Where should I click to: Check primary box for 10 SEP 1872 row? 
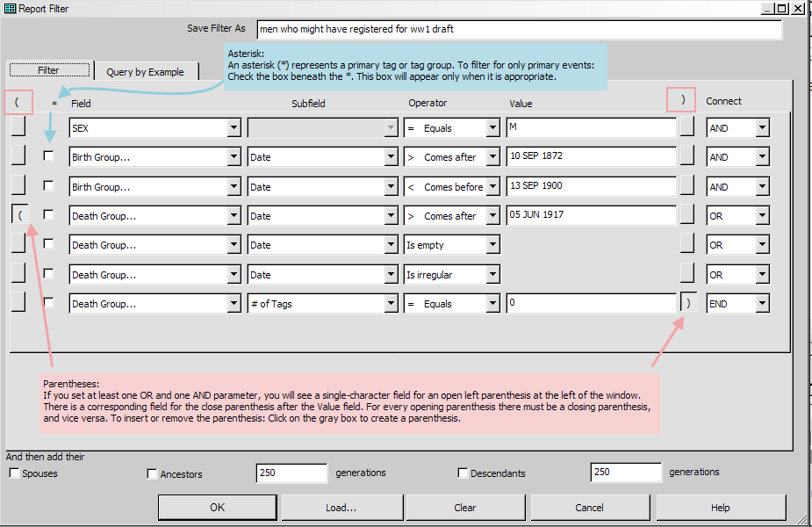coord(48,155)
